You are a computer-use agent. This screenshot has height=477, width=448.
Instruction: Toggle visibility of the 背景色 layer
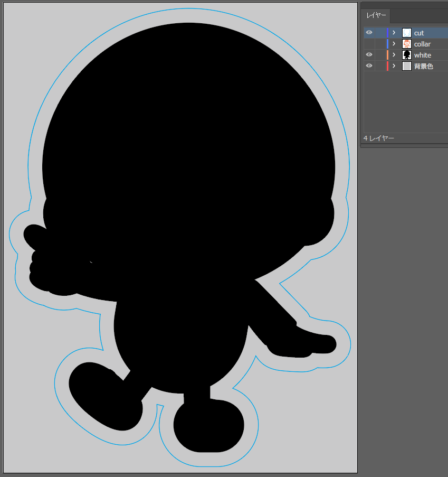(x=369, y=66)
